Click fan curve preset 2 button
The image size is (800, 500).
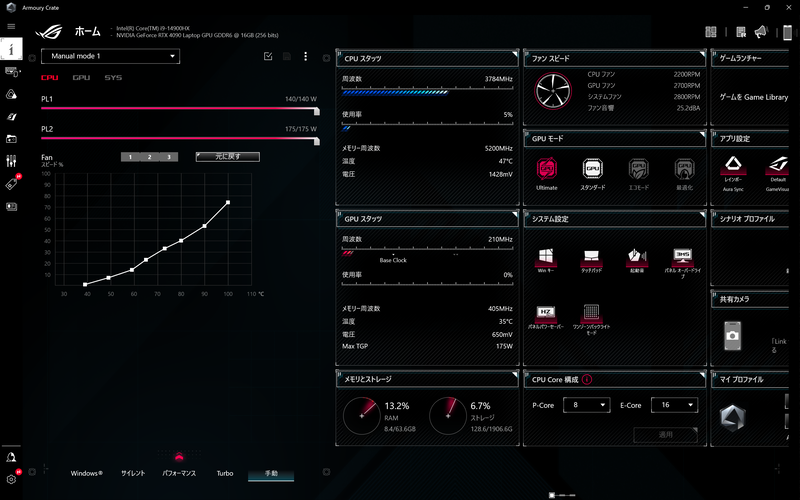pyautogui.click(x=149, y=157)
